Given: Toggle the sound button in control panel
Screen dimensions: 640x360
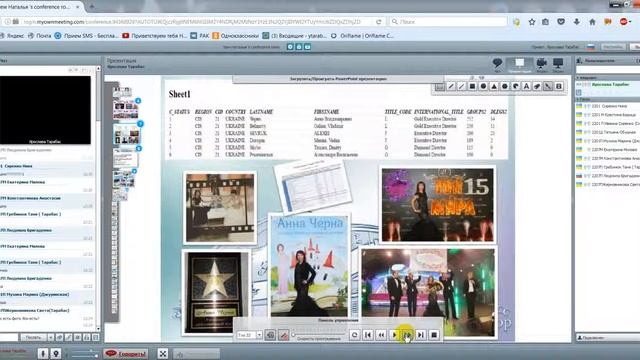Looking at the screenshot, I should 270,335.
